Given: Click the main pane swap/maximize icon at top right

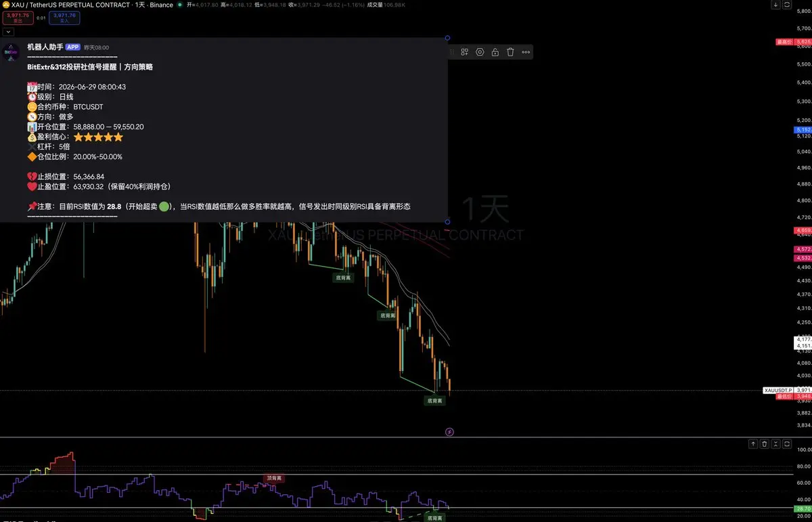Looking at the screenshot, I should tap(787, 5).
